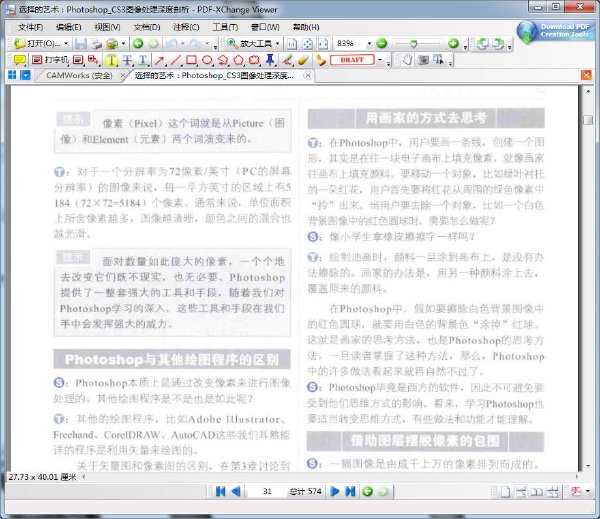This screenshot has width=600, height=519.
Task: Select the Oval tool
Action: [x=207, y=60]
